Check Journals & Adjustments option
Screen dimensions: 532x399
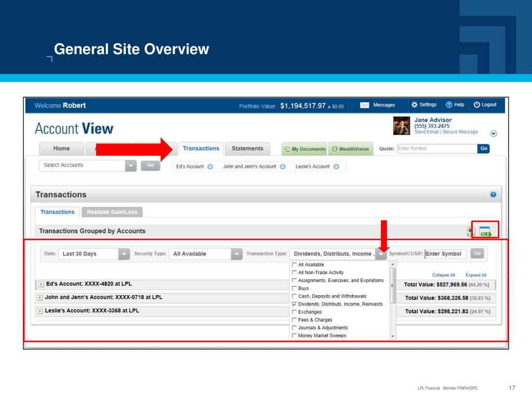[295, 328]
